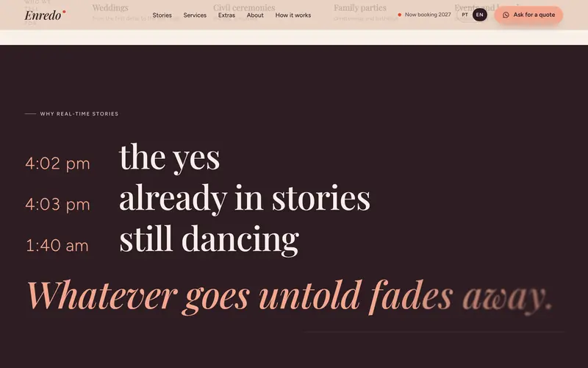
Task: Click "Whatever goes untold fades away." tagline
Action: pyautogui.click(x=290, y=297)
